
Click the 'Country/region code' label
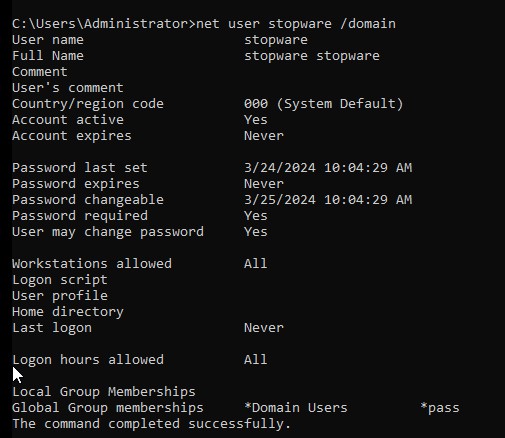point(88,104)
